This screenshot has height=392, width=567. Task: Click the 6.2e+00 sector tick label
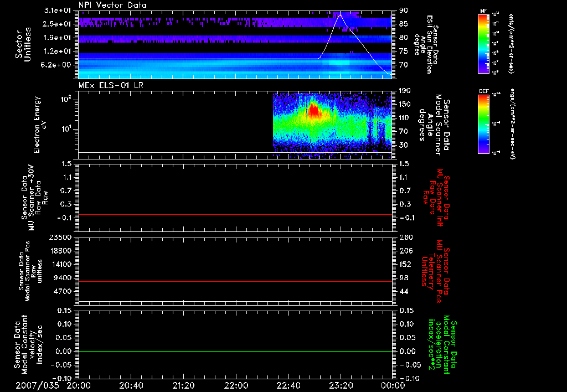[x=57, y=65]
